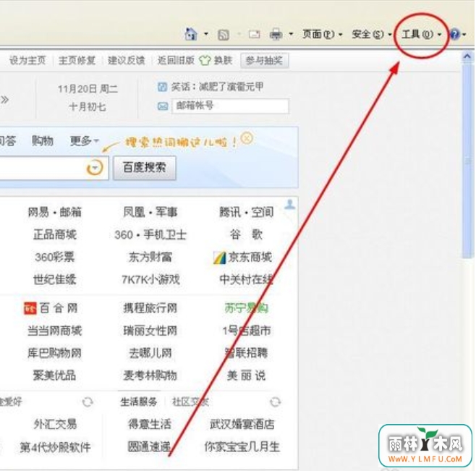
Task: Open the 页面(P) menu
Action: pyautogui.click(x=322, y=34)
